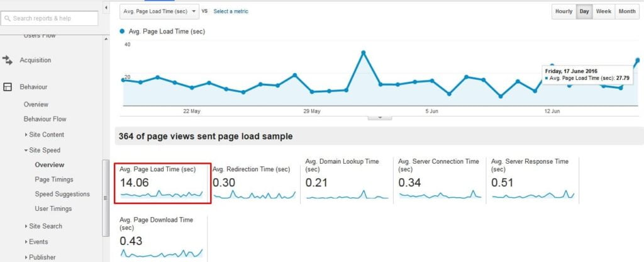Click the chart legend Avg. Page Load Time
This screenshot has width=644, height=262.
[x=162, y=31]
